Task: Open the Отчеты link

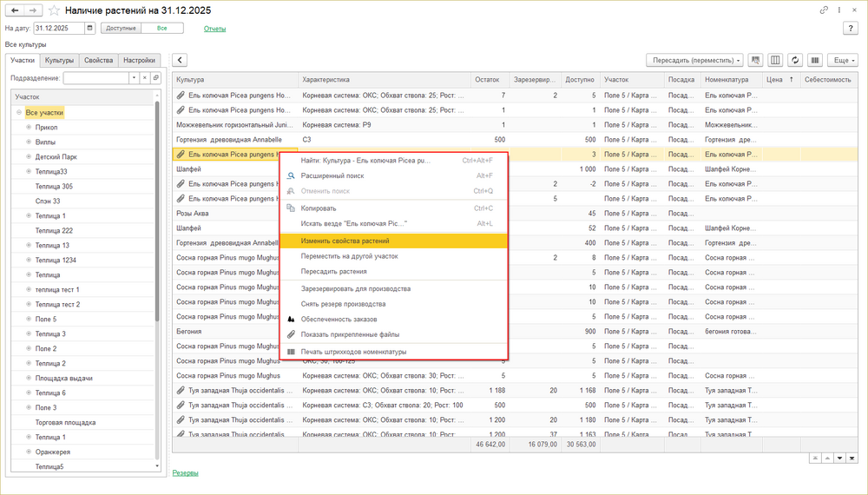Action: [214, 29]
